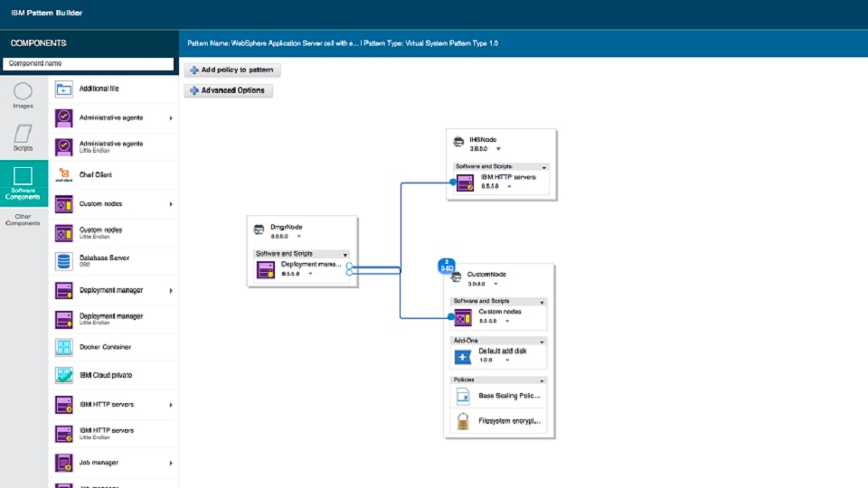868x488 pixels.
Task: Collapse the Add-Ons section
Action: [542, 342]
